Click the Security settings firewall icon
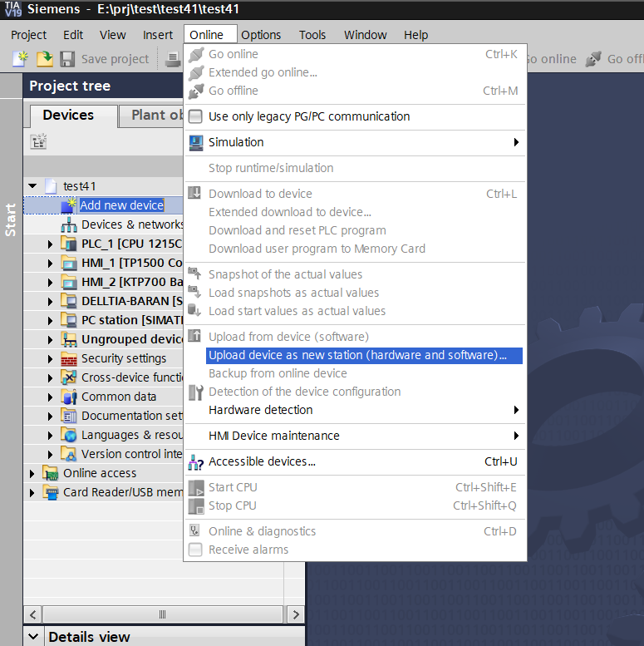The width and height of the screenshot is (644, 646). [x=69, y=358]
